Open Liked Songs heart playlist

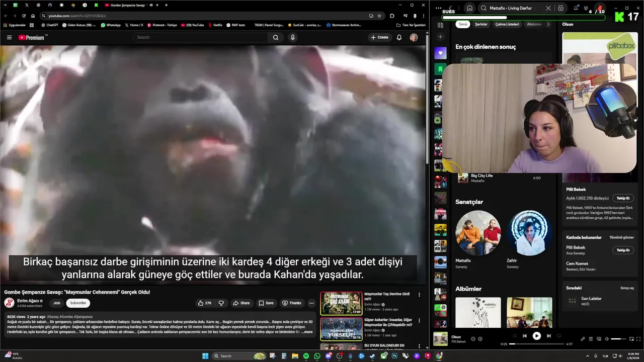(x=440, y=53)
